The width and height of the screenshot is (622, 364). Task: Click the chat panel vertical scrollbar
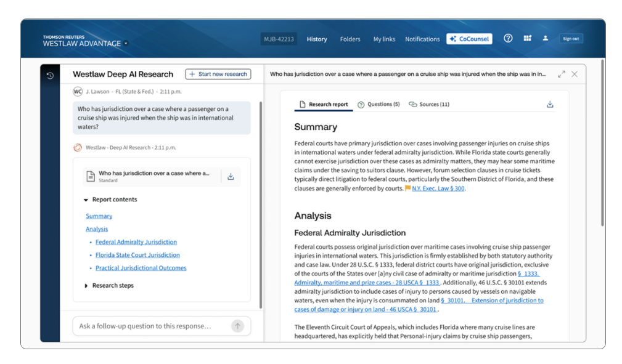(260, 203)
